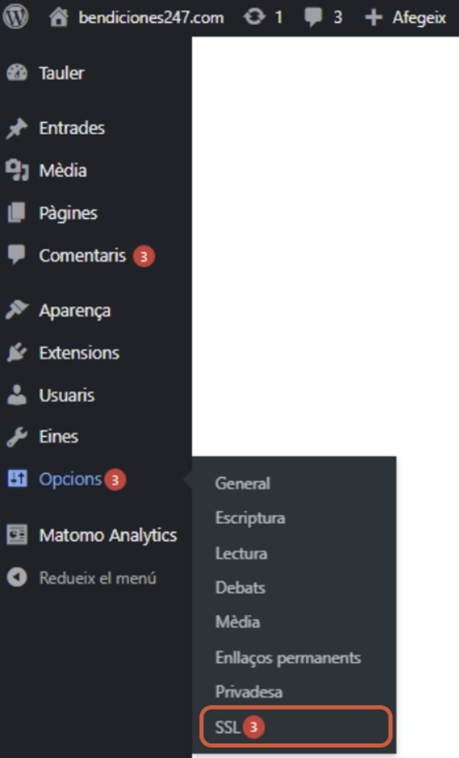The width and height of the screenshot is (459, 758).
Task: Open the site home icon for bendiciones247.com
Action: pyautogui.click(x=59, y=17)
